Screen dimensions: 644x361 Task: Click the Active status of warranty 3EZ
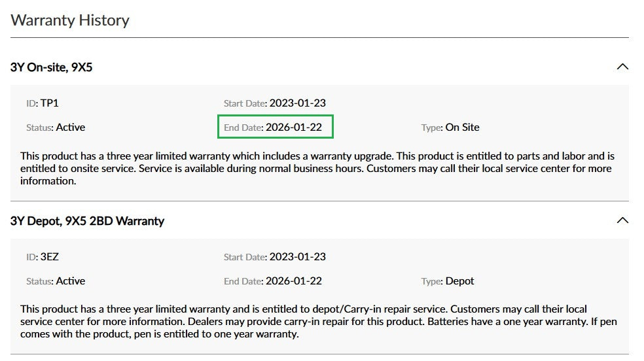71,281
